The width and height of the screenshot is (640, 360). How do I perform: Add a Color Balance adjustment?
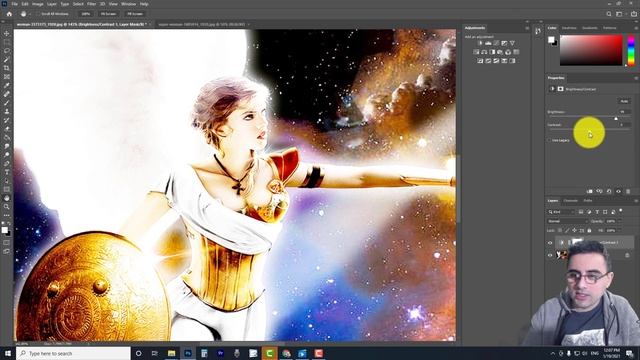coord(484,52)
